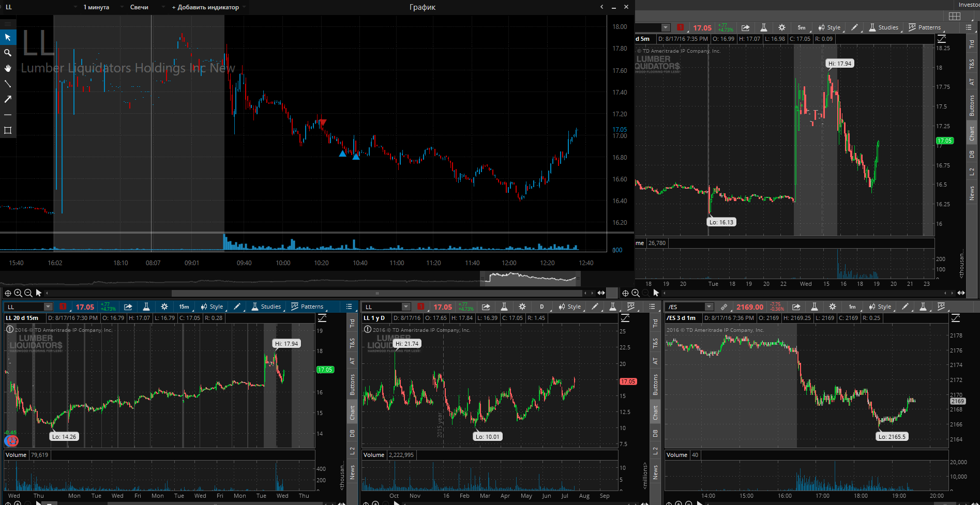
Task: Pick the rectangle drawing tool
Action: 8,130
